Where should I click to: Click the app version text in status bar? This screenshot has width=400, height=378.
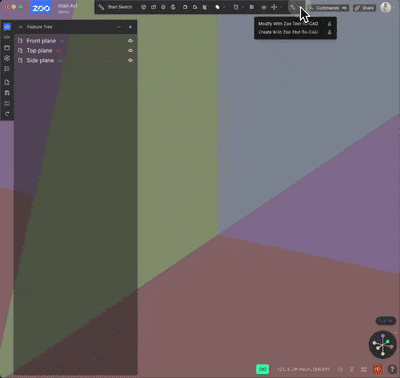[303, 369]
